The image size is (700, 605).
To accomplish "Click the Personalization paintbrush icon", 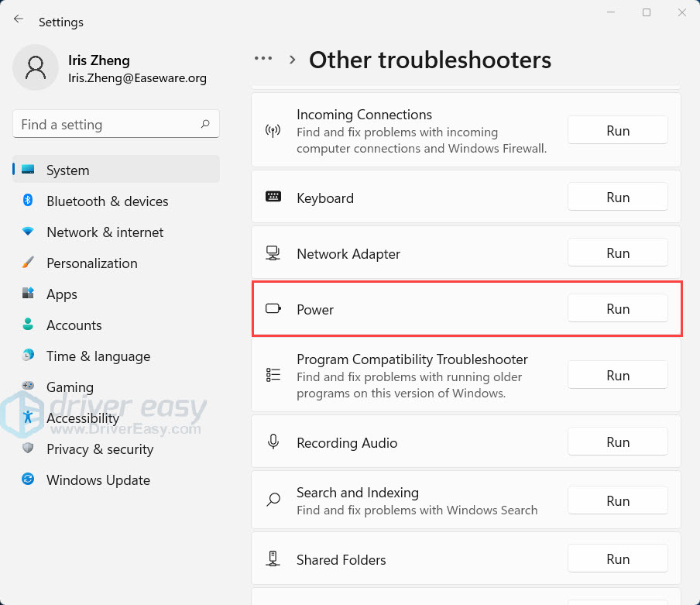I will [x=29, y=263].
